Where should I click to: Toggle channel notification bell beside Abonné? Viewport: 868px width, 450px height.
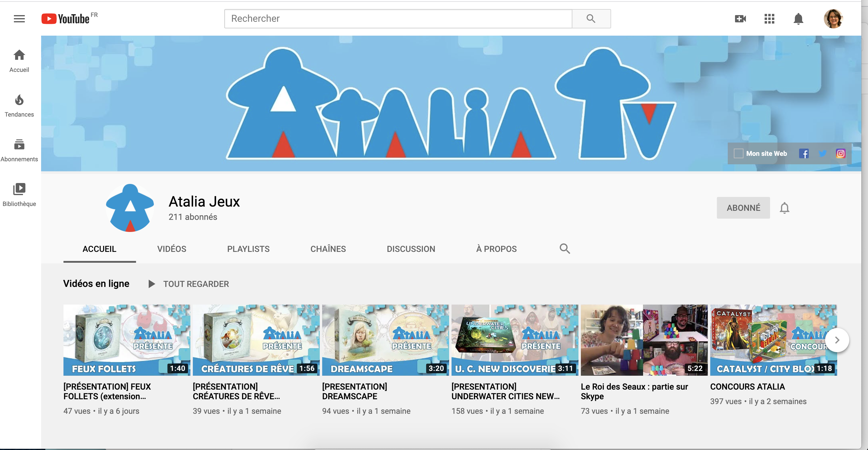tap(785, 208)
